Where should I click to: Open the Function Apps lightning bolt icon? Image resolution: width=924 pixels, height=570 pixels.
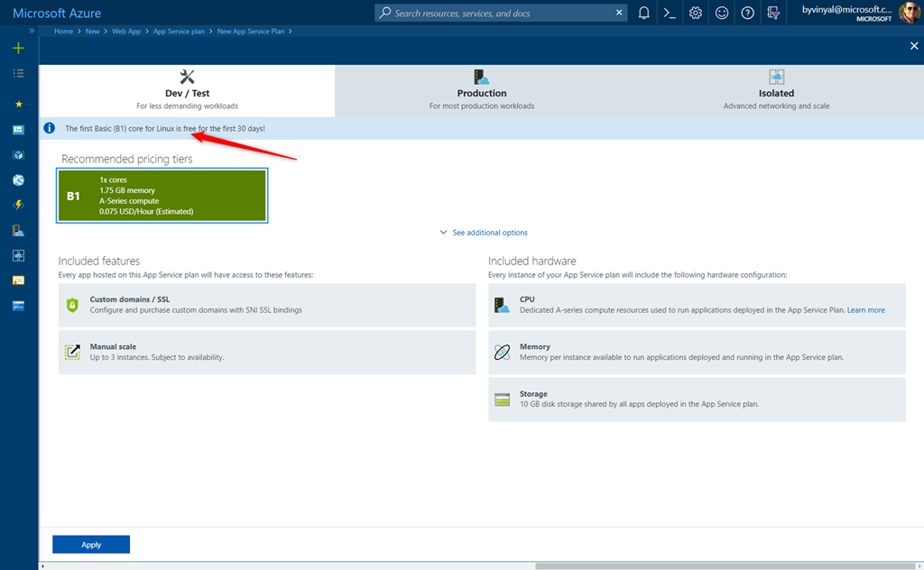(x=18, y=206)
